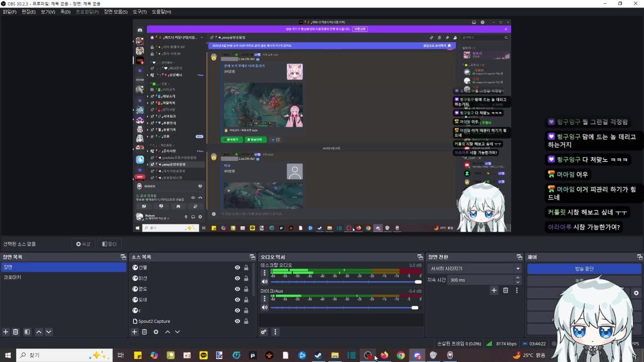Move scene up arrow
Screen dimensions: 644x362
(x=39, y=332)
